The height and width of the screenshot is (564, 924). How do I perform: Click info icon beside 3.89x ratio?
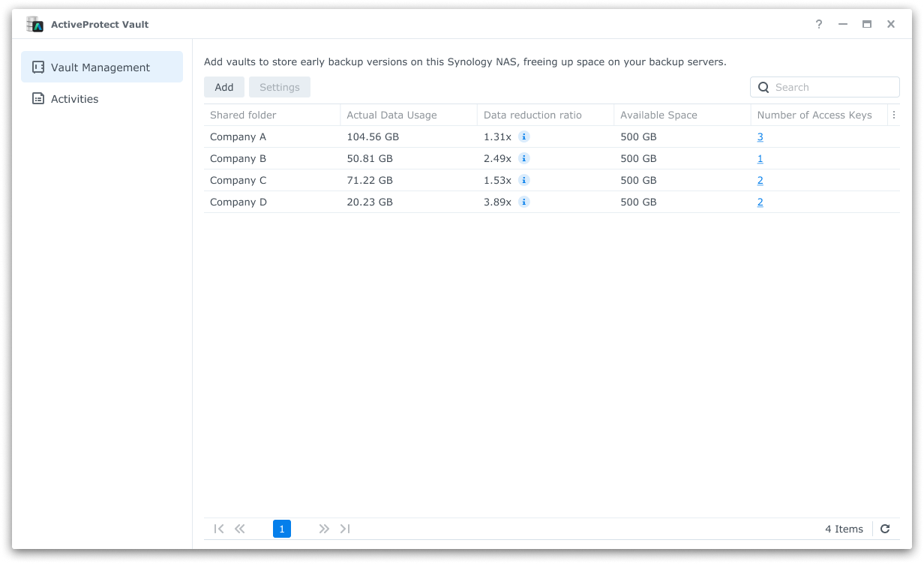[524, 202]
